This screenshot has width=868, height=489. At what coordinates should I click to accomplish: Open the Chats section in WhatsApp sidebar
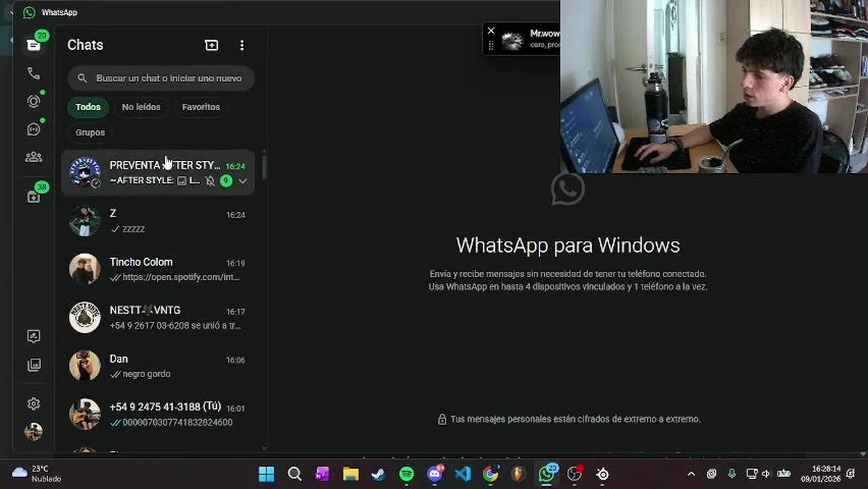33,45
